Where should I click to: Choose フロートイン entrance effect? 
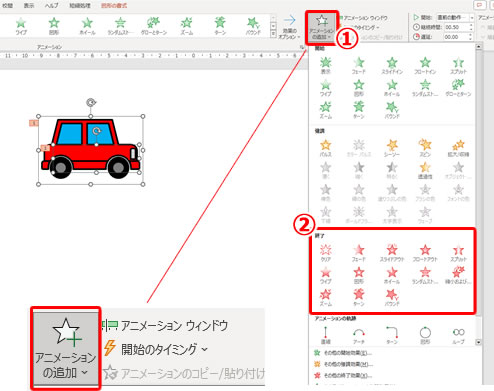click(425, 65)
